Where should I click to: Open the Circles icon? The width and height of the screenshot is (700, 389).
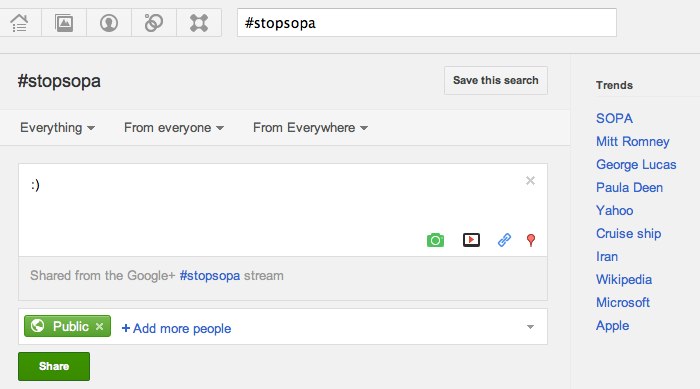click(154, 23)
